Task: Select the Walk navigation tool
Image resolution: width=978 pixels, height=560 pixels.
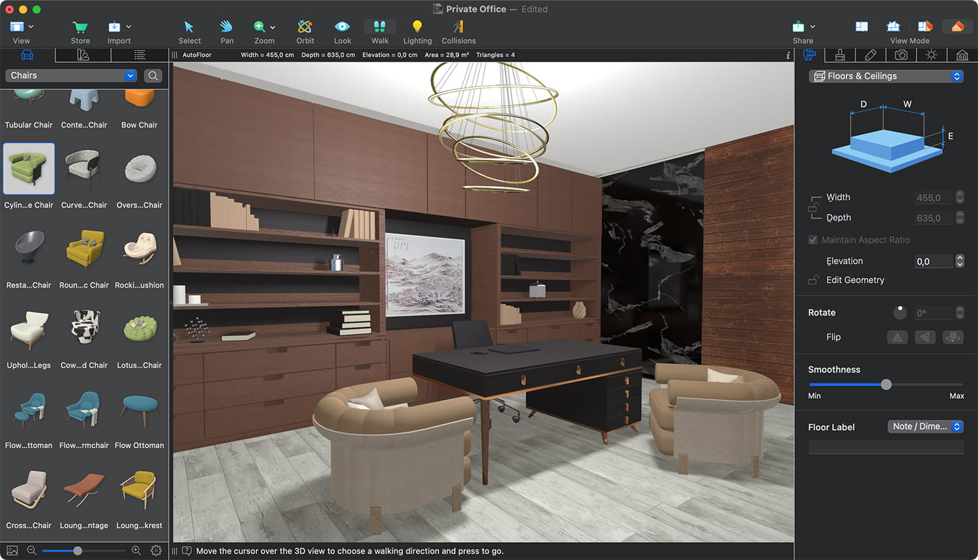Action: tap(379, 31)
